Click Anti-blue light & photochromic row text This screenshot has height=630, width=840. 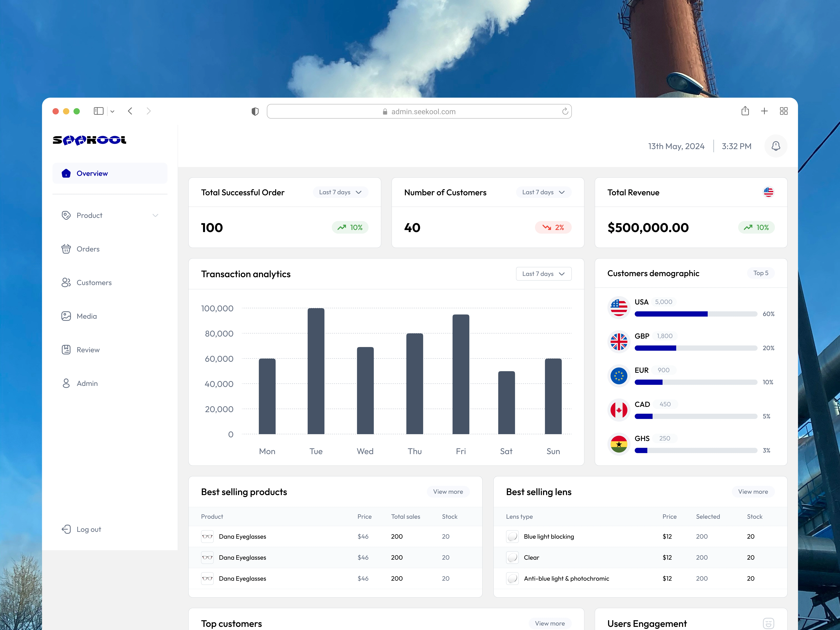point(567,578)
